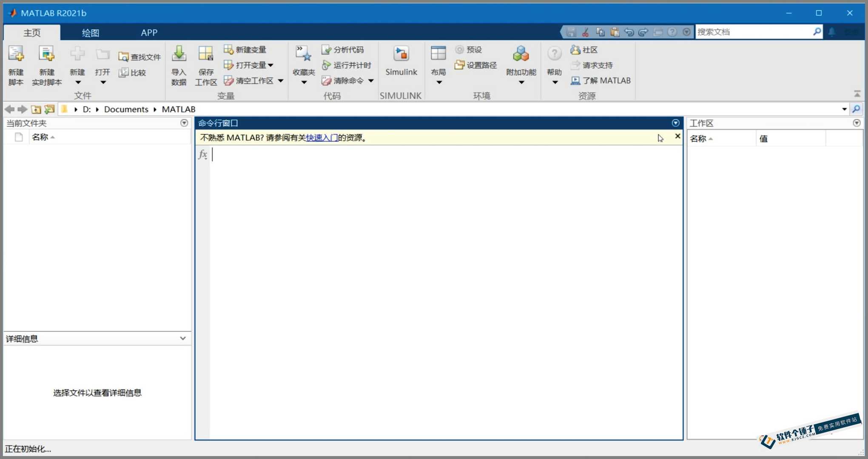Expand the Clear Workspace (清空工作区) dropdown arrow
The image size is (868, 459).
tap(281, 81)
